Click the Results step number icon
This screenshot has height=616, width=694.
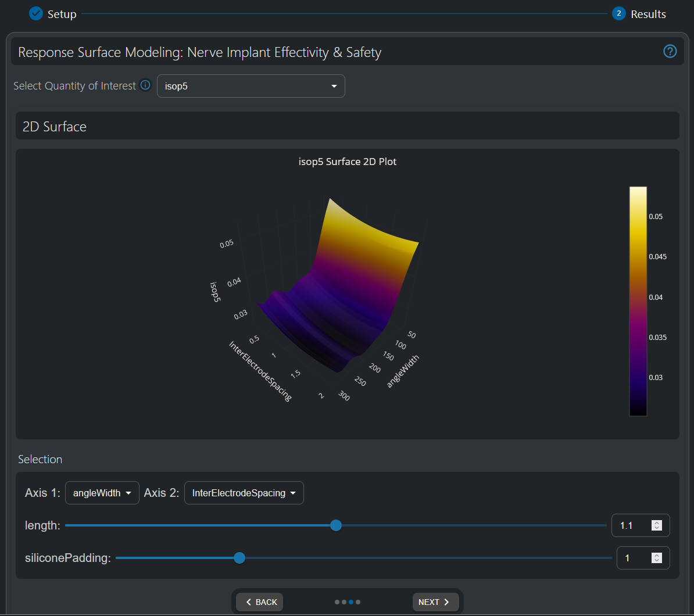point(618,13)
